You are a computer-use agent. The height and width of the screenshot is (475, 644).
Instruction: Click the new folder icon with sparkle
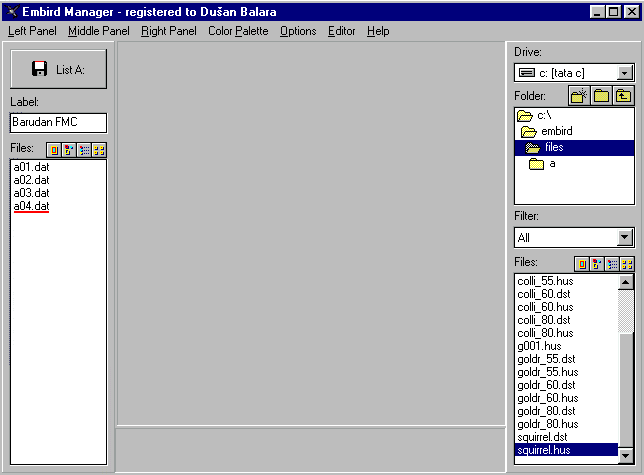pyautogui.click(x=579, y=96)
